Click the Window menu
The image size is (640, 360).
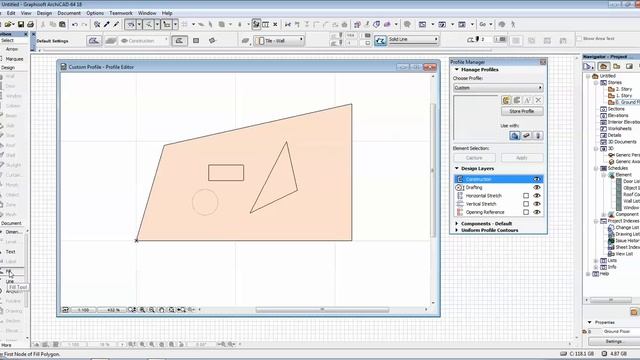(x=147, y=13)
